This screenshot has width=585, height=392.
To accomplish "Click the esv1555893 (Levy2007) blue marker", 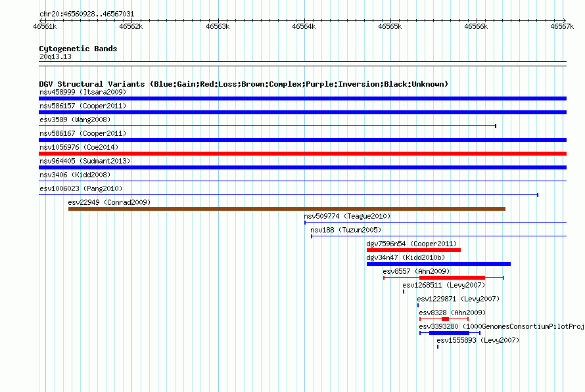I will [438, 347].
